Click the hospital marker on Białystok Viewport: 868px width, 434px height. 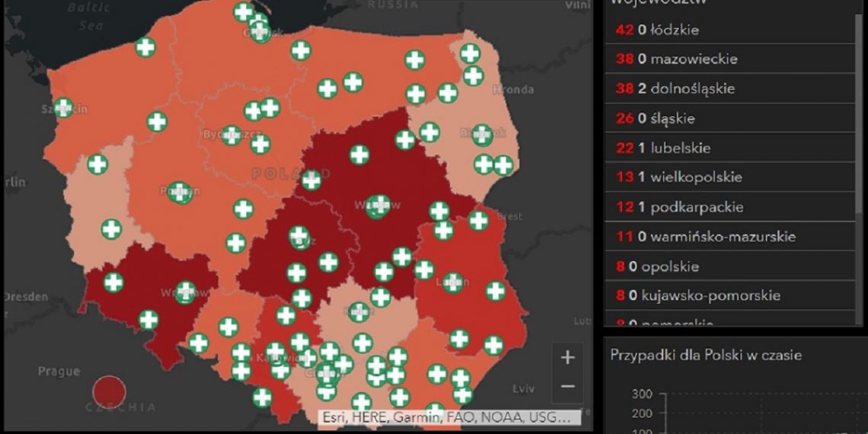click(483, 135)
